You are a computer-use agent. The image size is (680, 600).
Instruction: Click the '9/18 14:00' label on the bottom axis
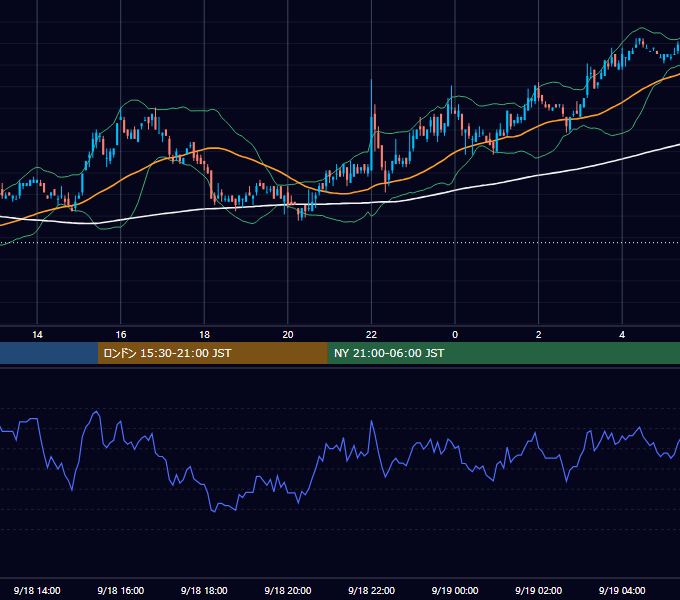37,590
